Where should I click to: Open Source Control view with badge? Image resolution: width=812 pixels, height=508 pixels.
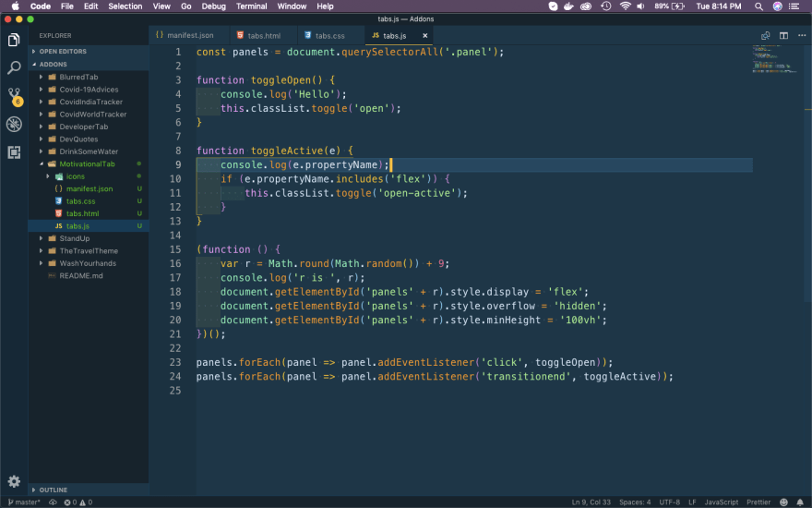tap(14, 96)
